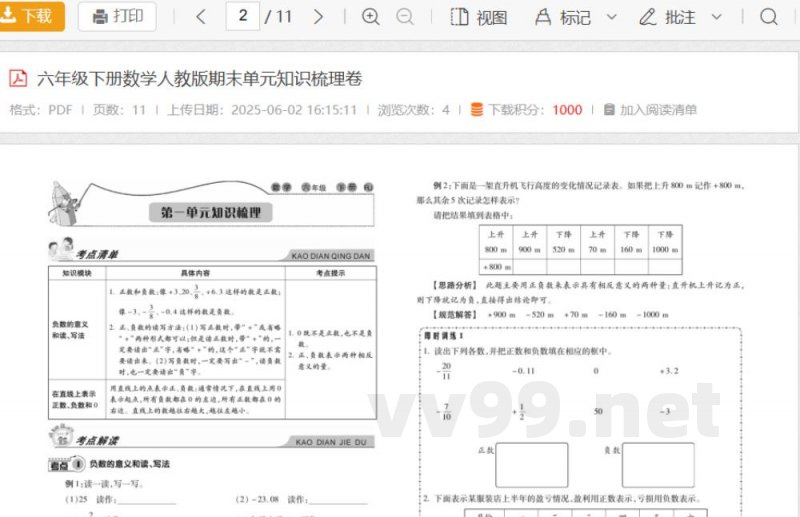Open the 视图 view mode

coord(479,17)
